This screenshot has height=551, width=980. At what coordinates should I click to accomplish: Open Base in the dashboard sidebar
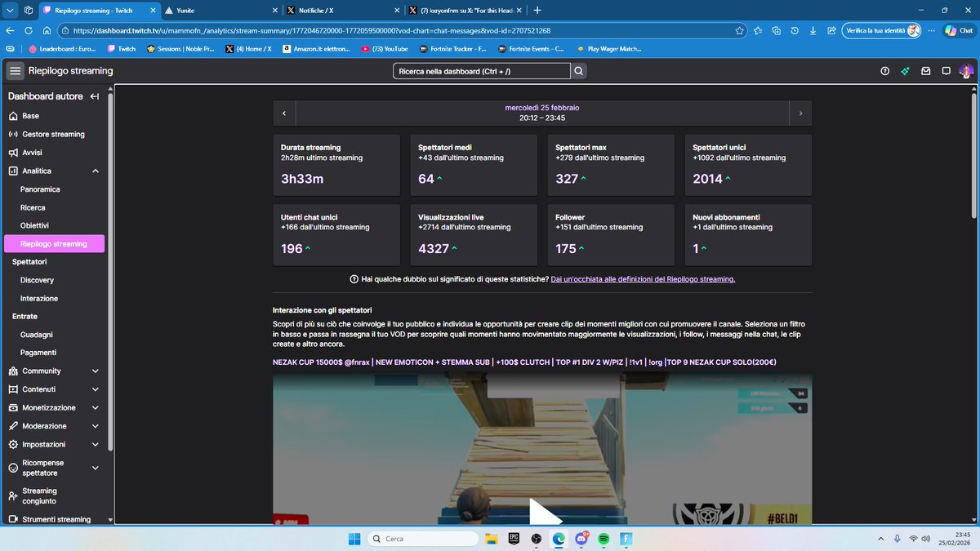tap(54, 116)
